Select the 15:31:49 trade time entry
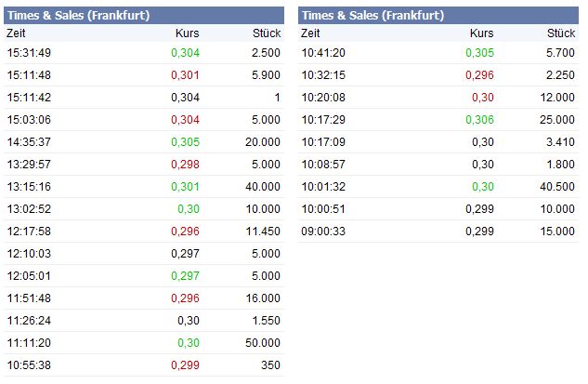Image resolution: width=588 pixels, height=384 pixels. (29, 52)
